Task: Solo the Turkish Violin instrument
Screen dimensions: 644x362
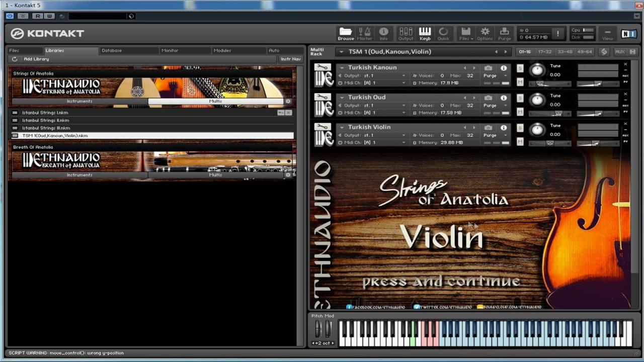Action: [520, 128]
